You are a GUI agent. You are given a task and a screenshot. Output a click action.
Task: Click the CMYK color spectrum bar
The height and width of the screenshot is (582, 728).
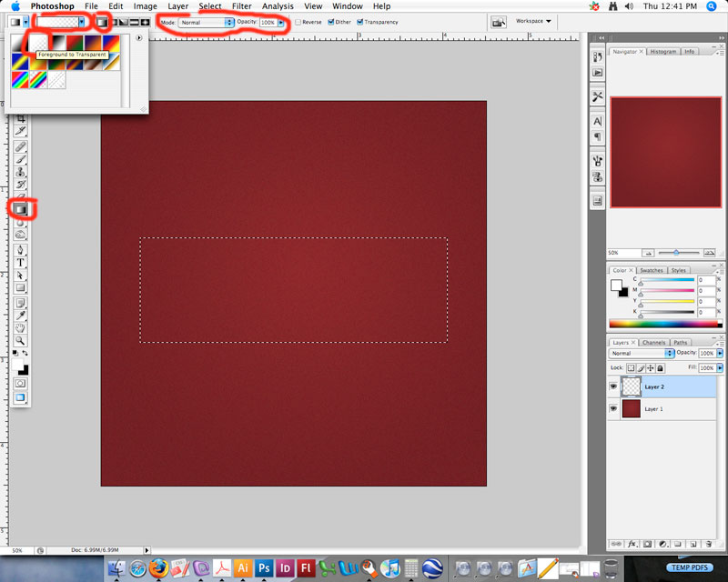(662, 324)
